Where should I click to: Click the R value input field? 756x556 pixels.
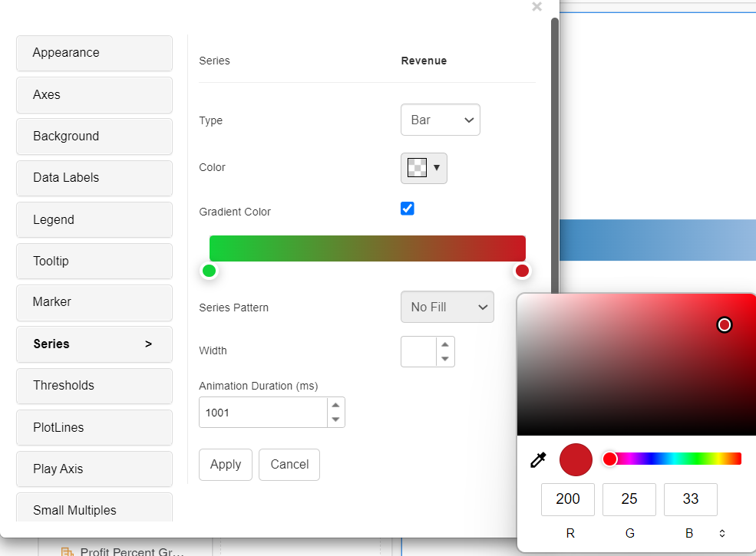coord(568,499)
